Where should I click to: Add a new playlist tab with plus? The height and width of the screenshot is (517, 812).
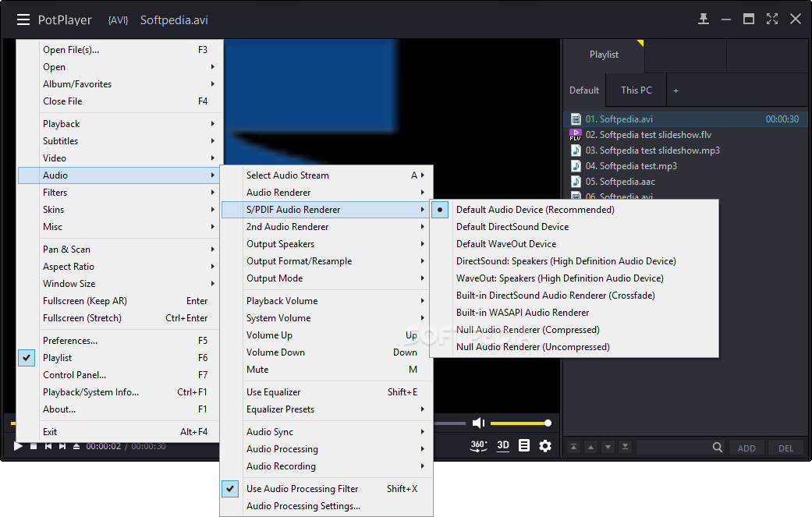pos(675,90)
